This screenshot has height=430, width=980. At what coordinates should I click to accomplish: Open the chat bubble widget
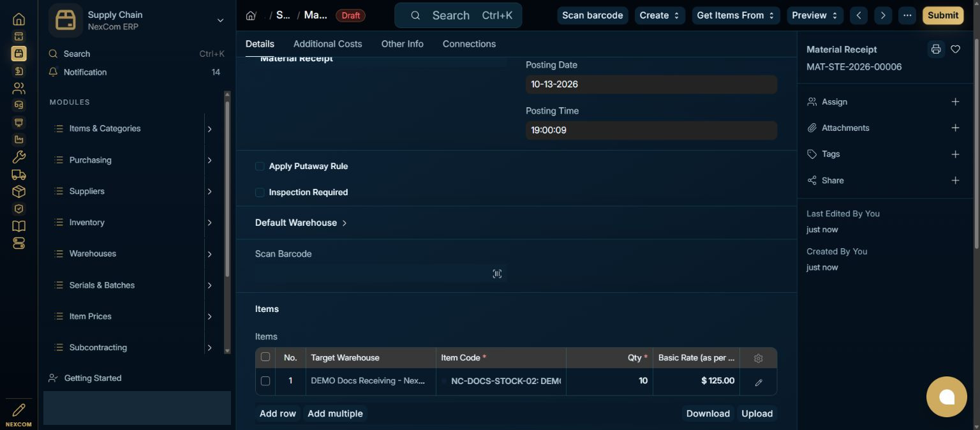pos(947,397)
